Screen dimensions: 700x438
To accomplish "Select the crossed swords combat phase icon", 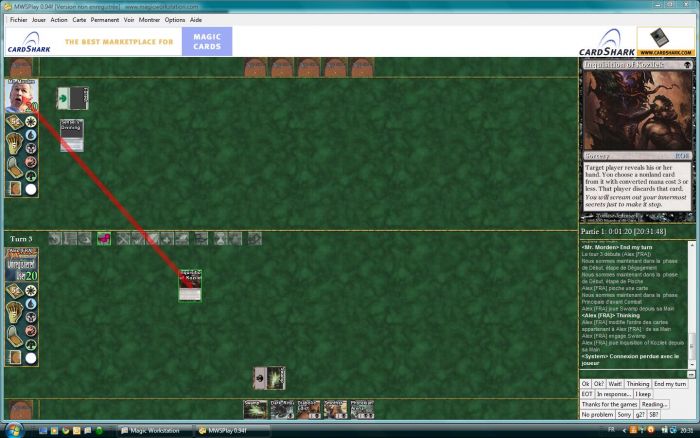I will 123,239.
